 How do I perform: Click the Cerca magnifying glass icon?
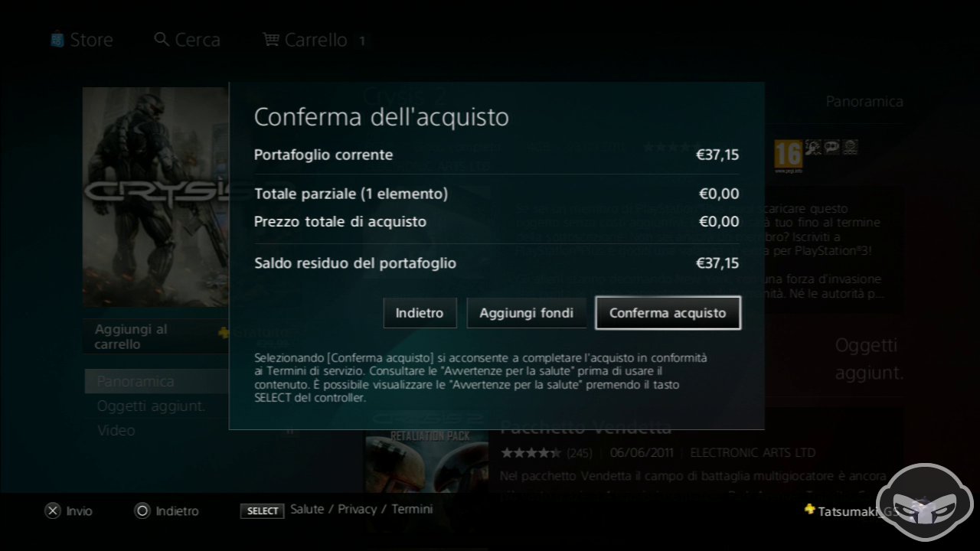click(x=162, y=39)
